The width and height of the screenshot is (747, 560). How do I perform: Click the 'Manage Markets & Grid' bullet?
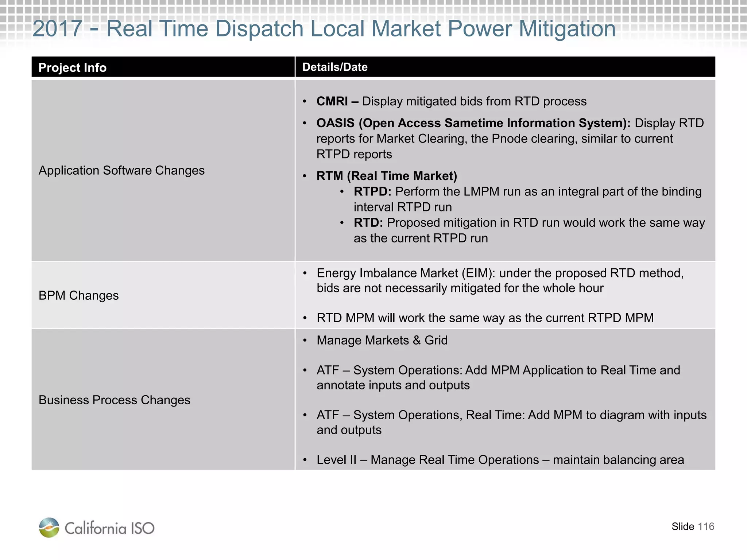[x=382, y=340]
